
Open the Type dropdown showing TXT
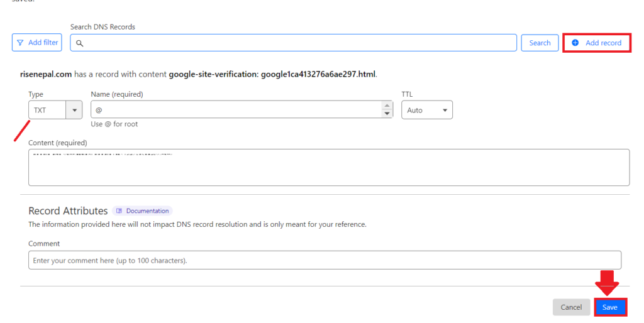click(55, 110)
